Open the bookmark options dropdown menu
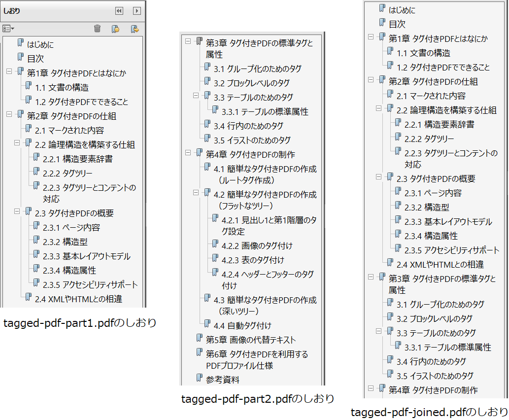The height and width of the screenshot is (420, 509). tap(8, 29)
